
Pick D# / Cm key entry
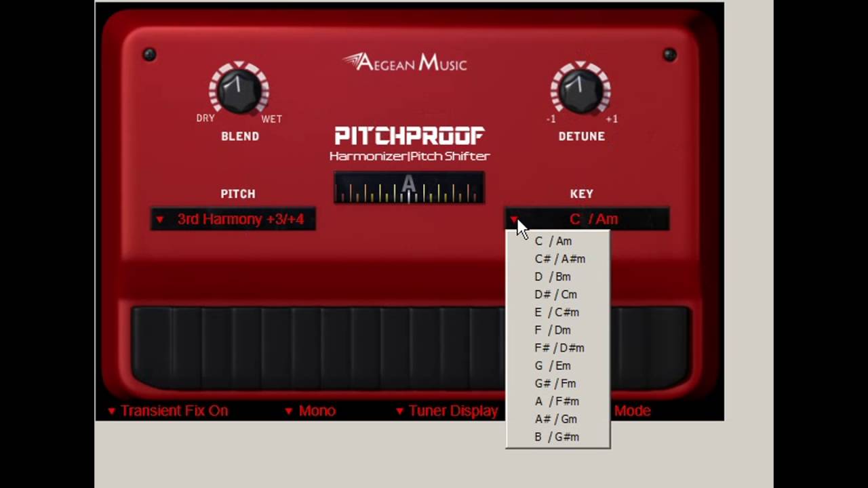[558, 294]
